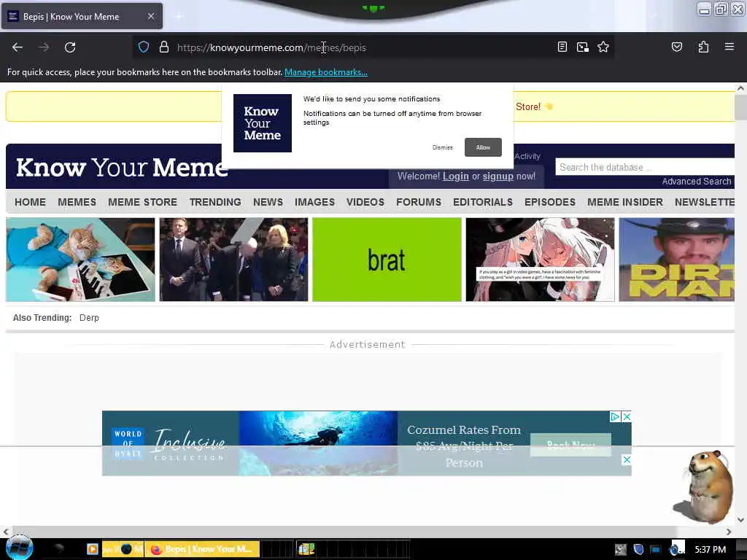
Task: Open the men in suits ceremony thumbnail
Action: click(x=234, y=260)
